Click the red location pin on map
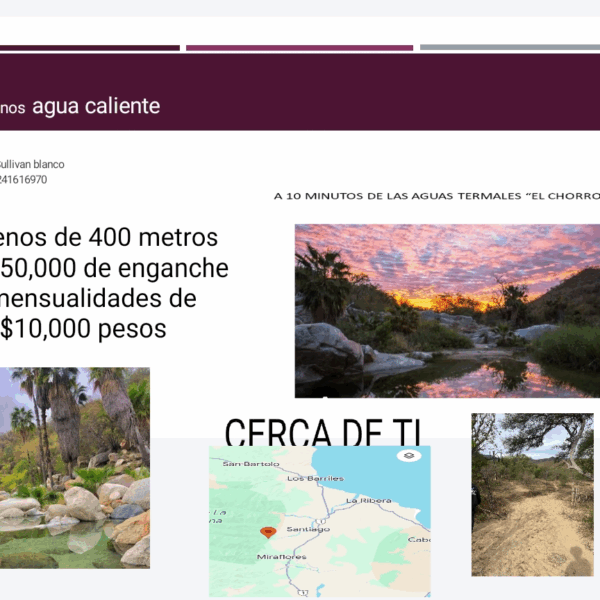The height and width of the screenshot is (600, 600). point(268,532)
